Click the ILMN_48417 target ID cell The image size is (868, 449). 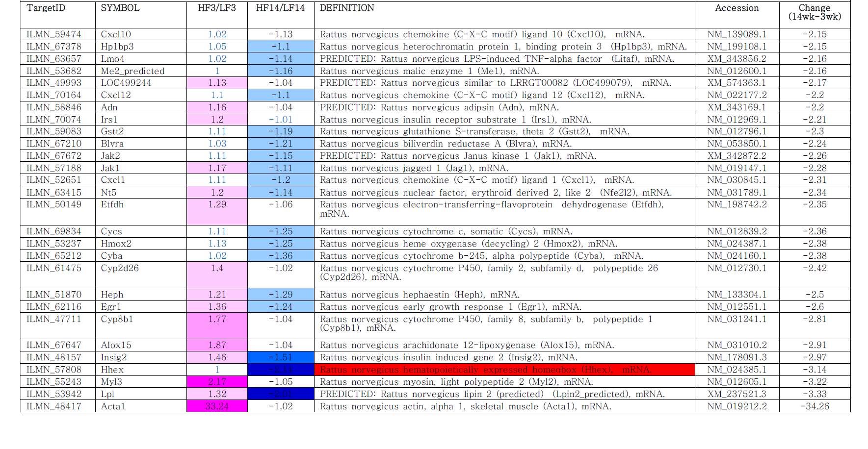58,406
